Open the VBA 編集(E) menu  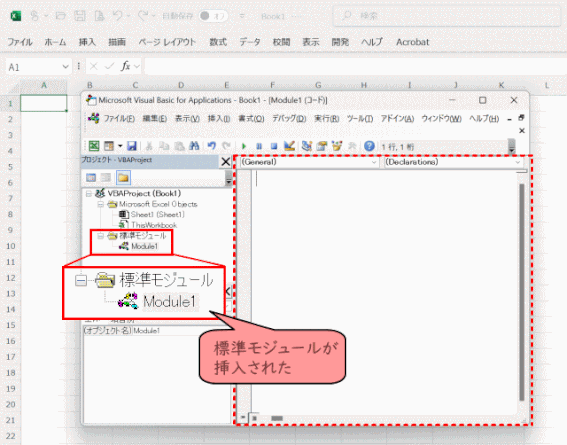pyautogui.click(x=154, y=119)
